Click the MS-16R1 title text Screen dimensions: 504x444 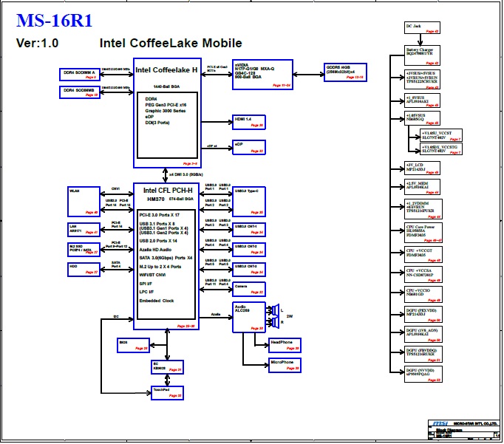coord(55,21)
